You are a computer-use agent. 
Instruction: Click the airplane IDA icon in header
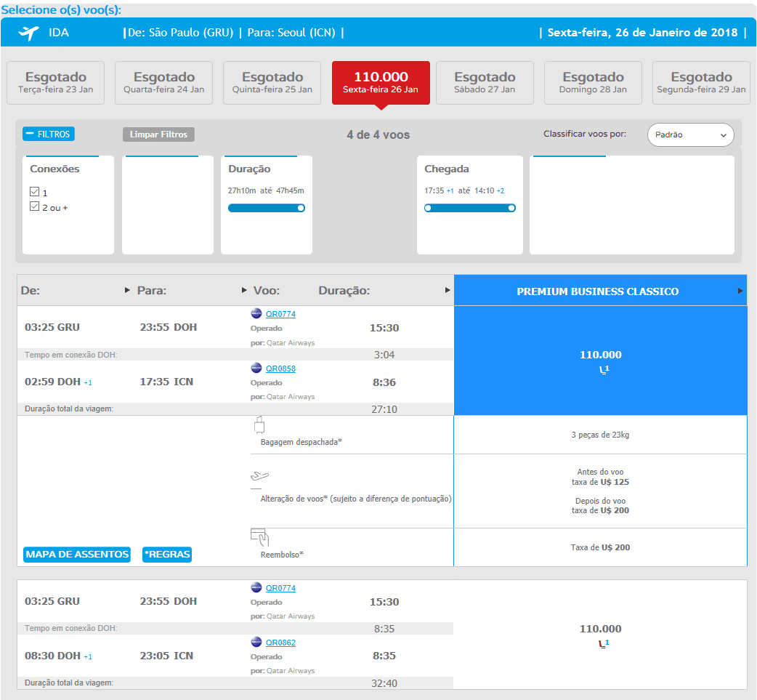coord(28,33)
